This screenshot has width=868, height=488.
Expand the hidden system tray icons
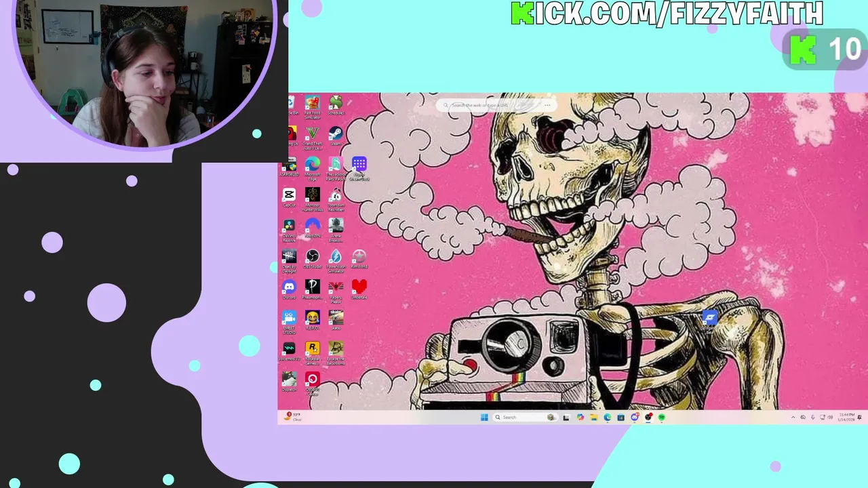(x=793, y=418)
